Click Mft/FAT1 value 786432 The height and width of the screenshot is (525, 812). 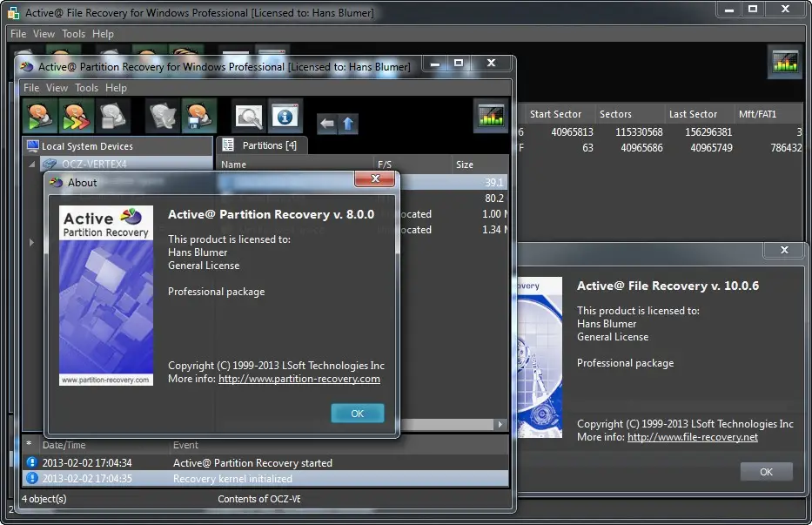tap(786, 148)
